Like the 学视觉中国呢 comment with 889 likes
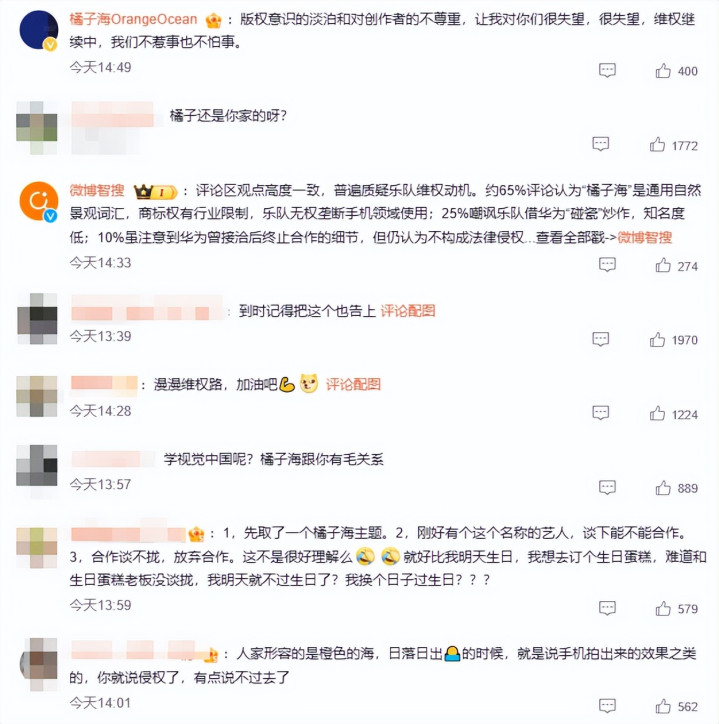 (x=663, y=488)
